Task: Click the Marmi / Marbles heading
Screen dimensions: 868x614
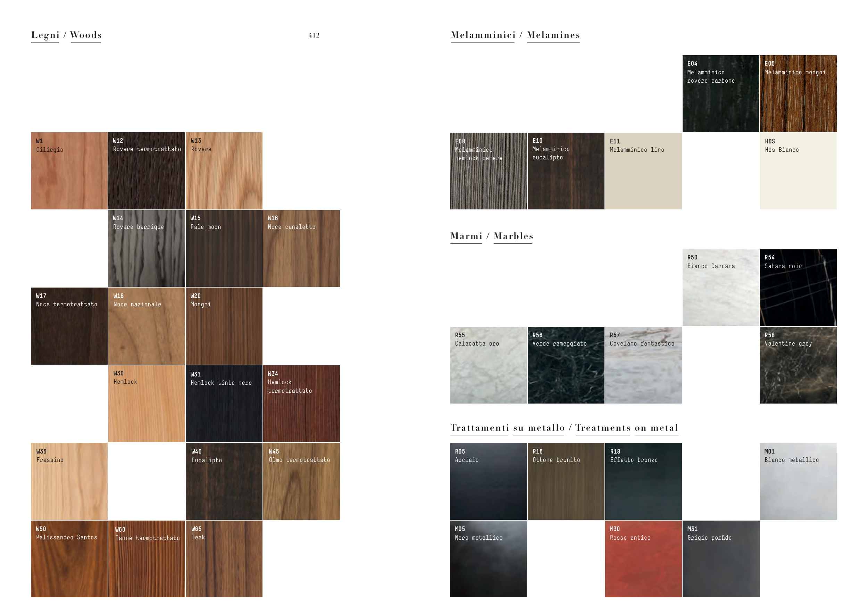Action: pos(492,236)
